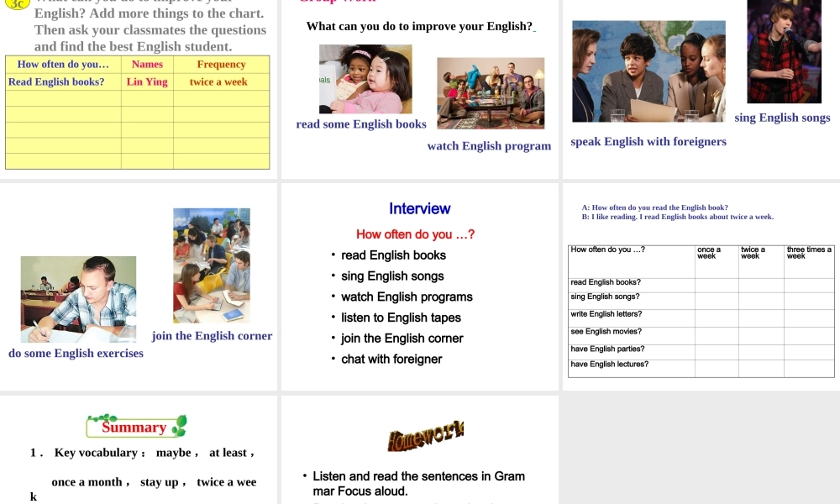
Task: Click the 'see English movies?' survey row
Action: (701, 335)
